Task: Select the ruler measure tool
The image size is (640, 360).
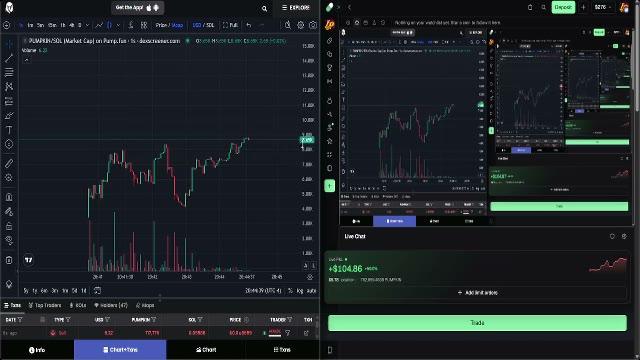Action: 9,163
